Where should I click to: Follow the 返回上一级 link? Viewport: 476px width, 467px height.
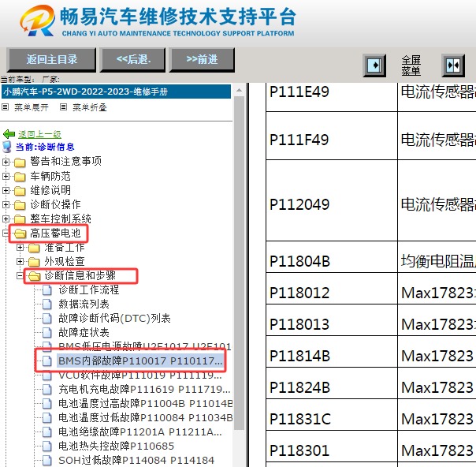(39, 134)
